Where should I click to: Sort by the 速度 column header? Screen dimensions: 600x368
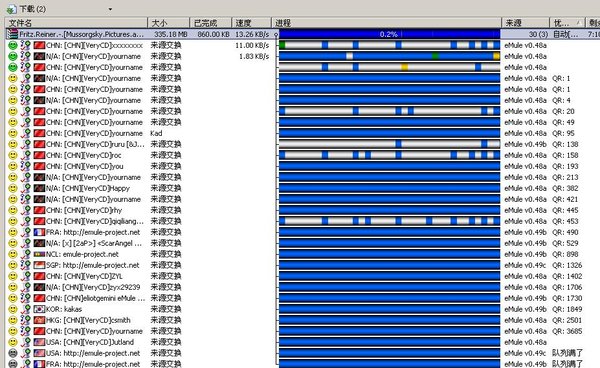(251, 23)
